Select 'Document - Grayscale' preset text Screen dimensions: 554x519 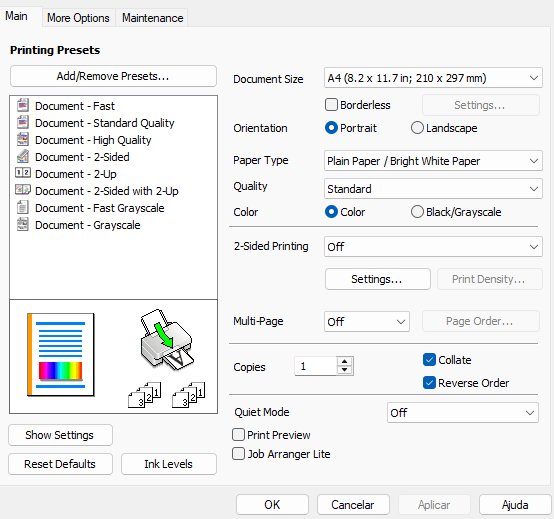pos(88,225)
